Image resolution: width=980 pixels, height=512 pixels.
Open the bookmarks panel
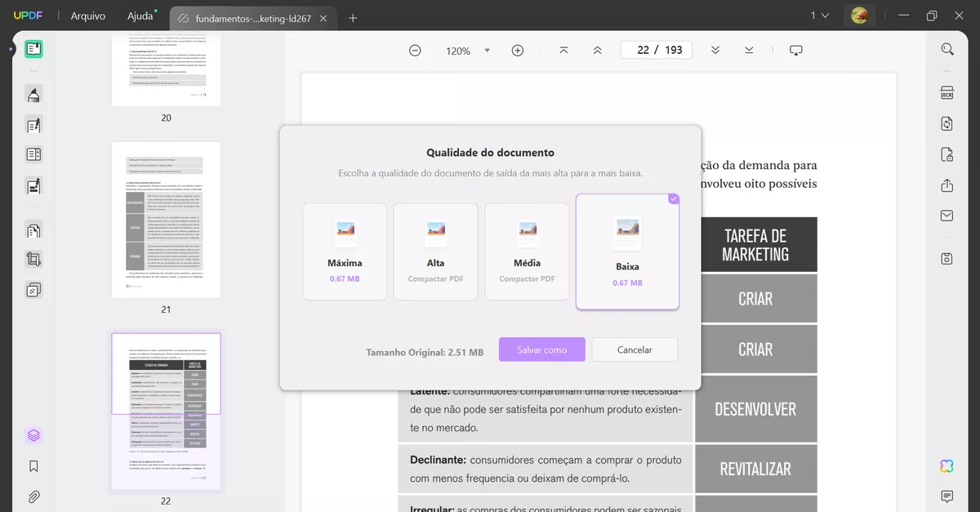(33, 465)
